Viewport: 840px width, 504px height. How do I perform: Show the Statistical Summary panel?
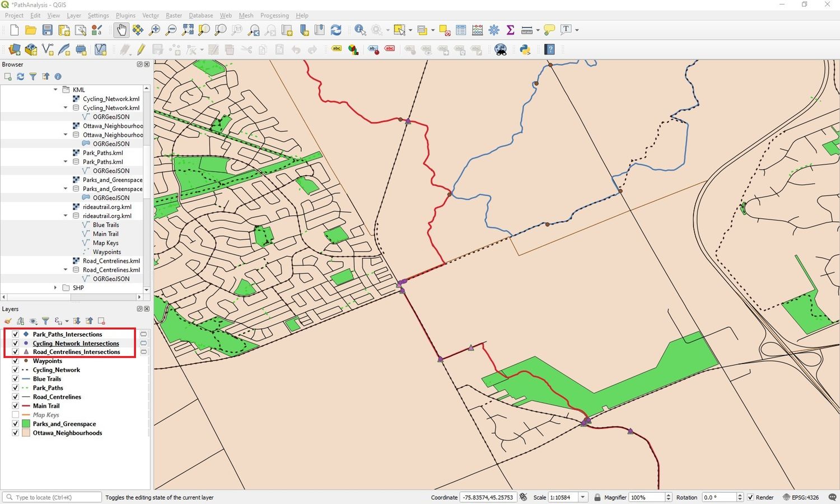[510, 30]
